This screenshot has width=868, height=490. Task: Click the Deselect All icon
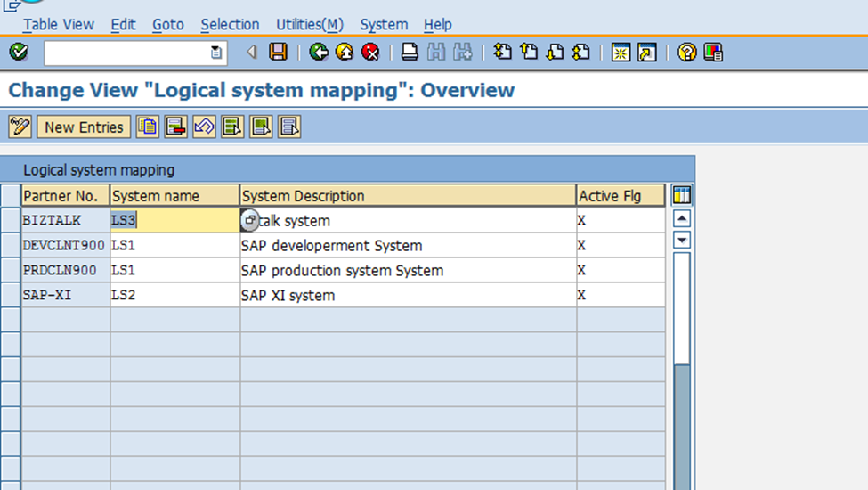pyautogui.click(x=289, y=127)
